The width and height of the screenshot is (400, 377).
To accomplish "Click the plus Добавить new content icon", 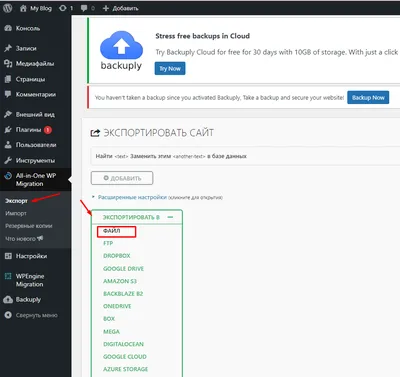I will (x=106, y=8).
